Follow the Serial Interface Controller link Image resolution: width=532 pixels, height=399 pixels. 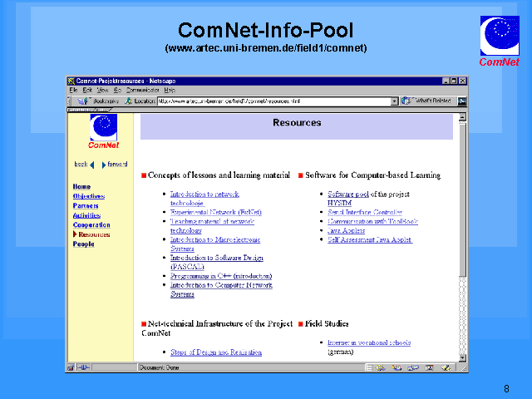pos(365,212)
